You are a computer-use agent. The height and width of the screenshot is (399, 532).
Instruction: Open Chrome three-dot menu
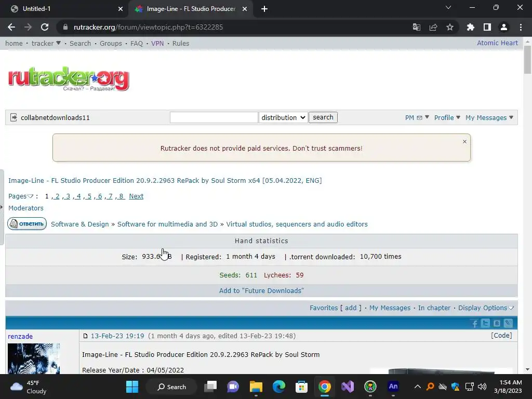pyautogui.click(x=521, y=27)
